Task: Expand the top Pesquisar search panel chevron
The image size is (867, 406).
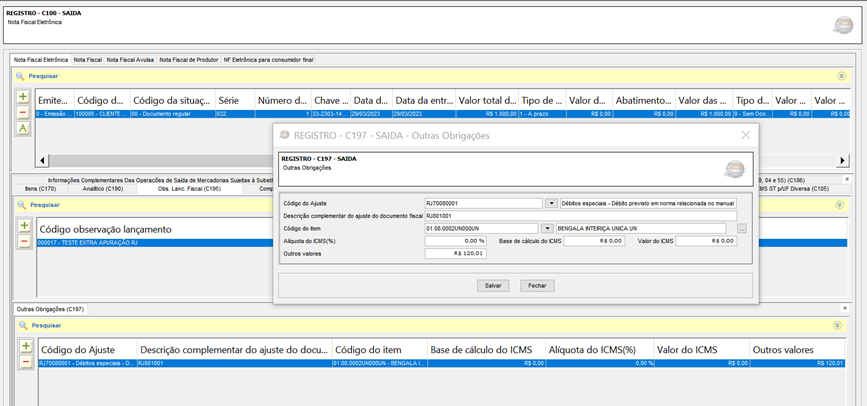Action: coord(841,76)
